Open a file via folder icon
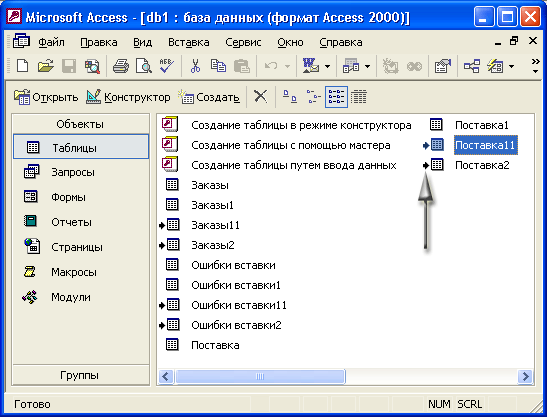 click(x=46, y=66)
